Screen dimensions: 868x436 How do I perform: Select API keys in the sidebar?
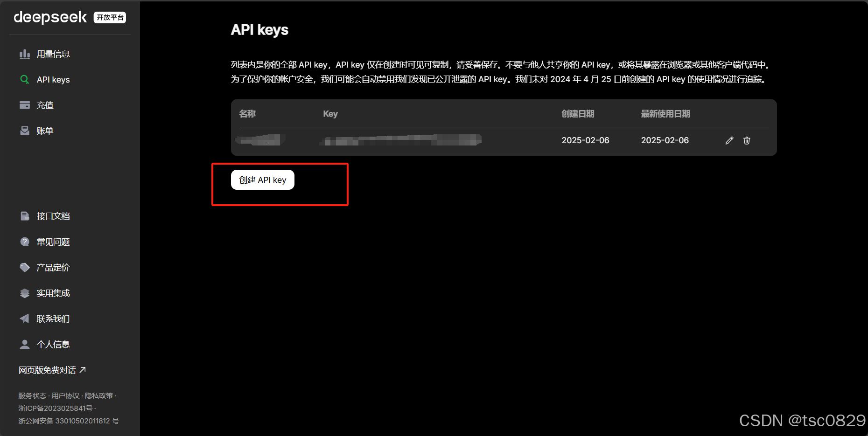pyautogui.click(x=53, y=80)
